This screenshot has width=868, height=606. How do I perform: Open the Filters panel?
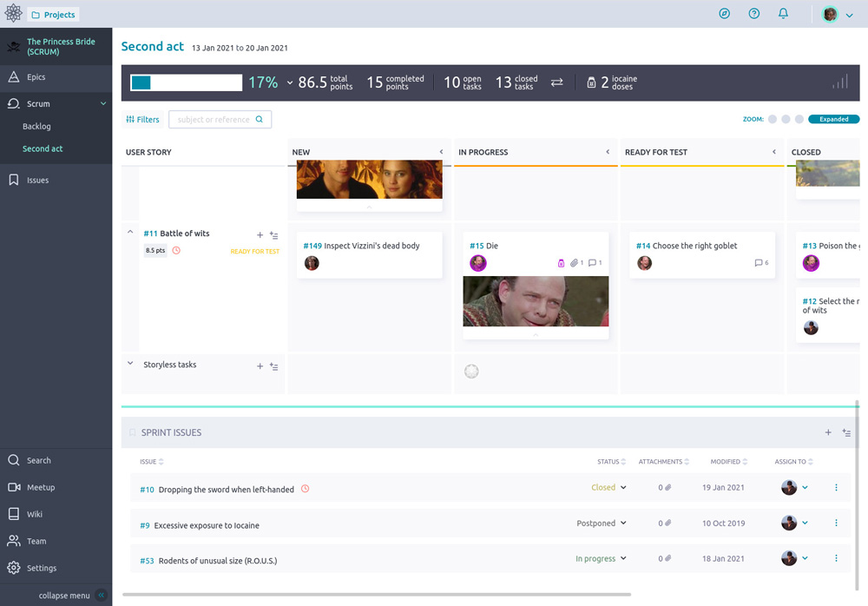tap(142, 119)
